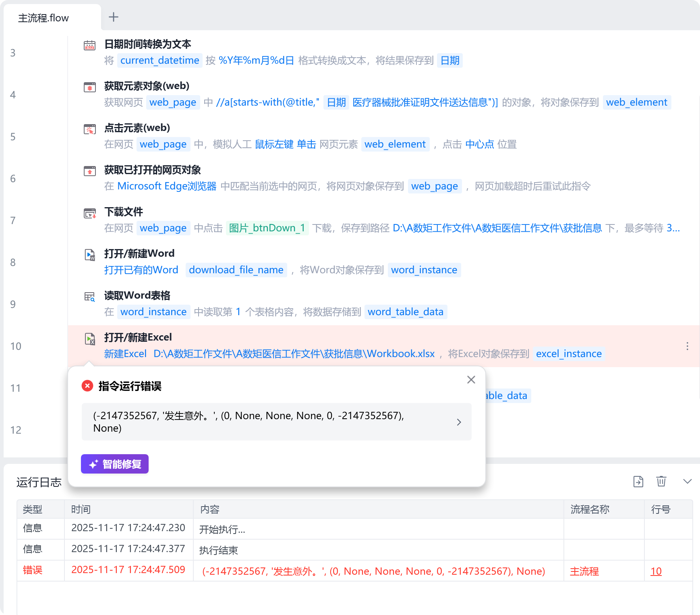700x615 pixels.
Task: Collapse the run log panel
Action: tap(688, 481)
